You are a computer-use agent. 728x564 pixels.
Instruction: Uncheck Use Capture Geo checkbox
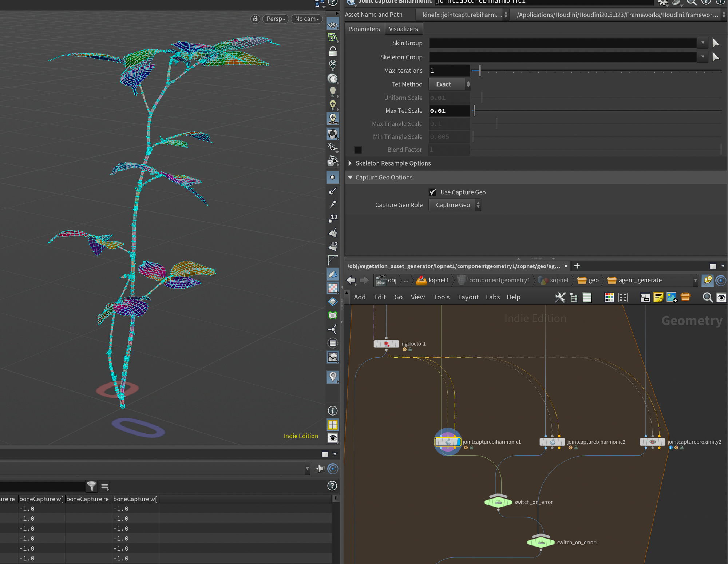[432, 192]
